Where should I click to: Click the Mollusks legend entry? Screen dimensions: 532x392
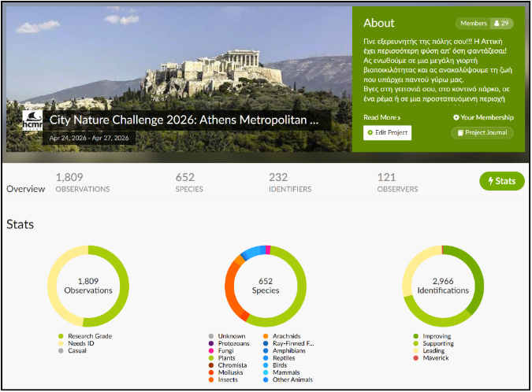point(226,372)
